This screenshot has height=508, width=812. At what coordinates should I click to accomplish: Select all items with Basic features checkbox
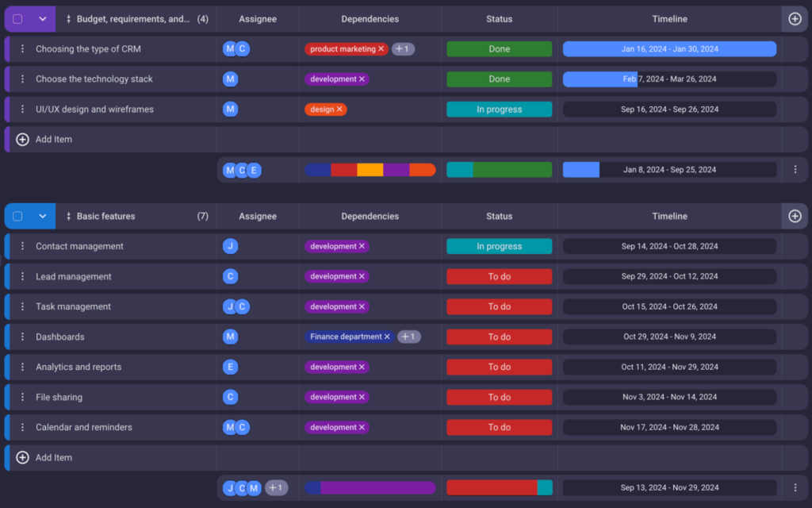pyautogui.click(x=17, y=216)
